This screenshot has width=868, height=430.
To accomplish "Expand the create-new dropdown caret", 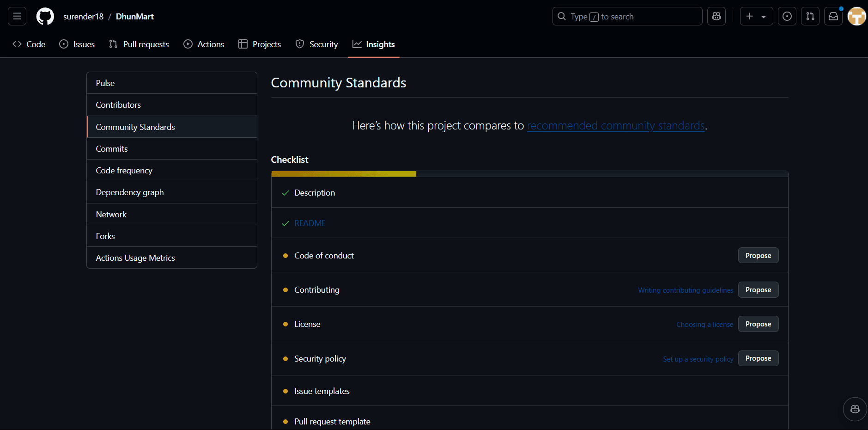I will [x=764, y=17].
